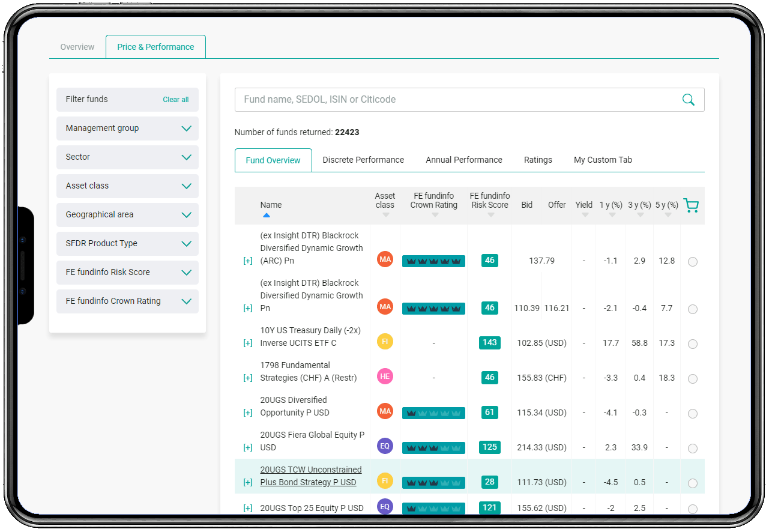This screenshot has width=769, height=532.
Task: Select radio for 20UGS Fiera Global Equity
Action: [693, 449]
